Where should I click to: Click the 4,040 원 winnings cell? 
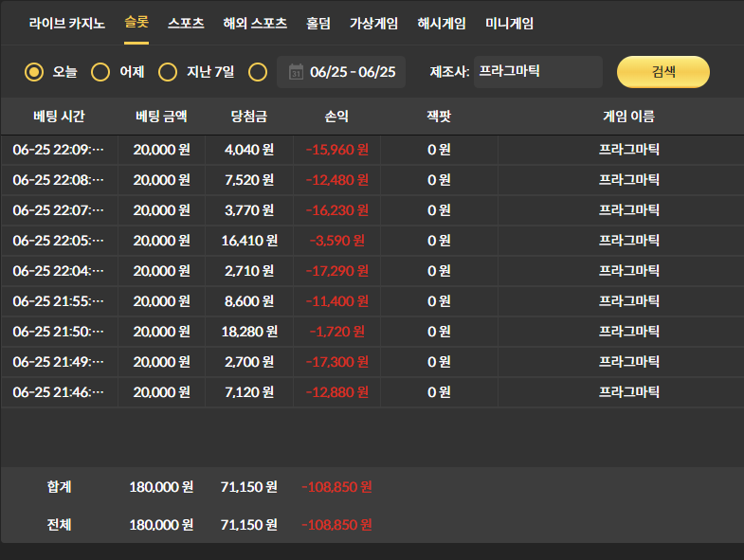249,150
